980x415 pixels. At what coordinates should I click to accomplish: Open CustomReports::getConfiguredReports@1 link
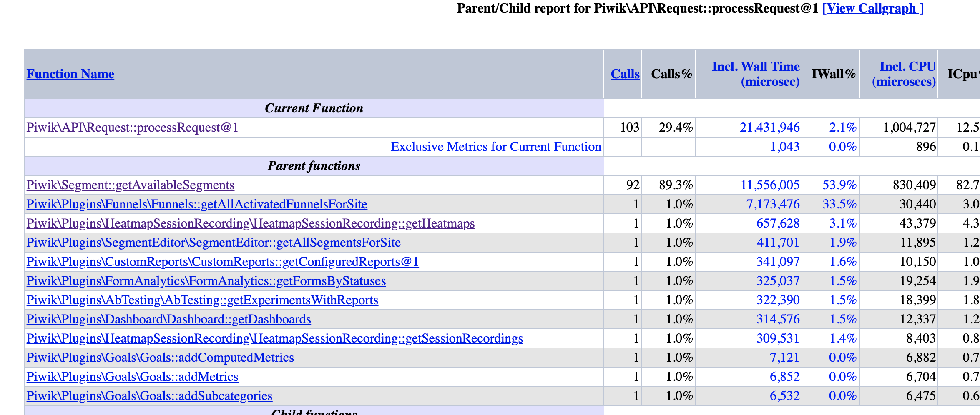tap(223, 262)
